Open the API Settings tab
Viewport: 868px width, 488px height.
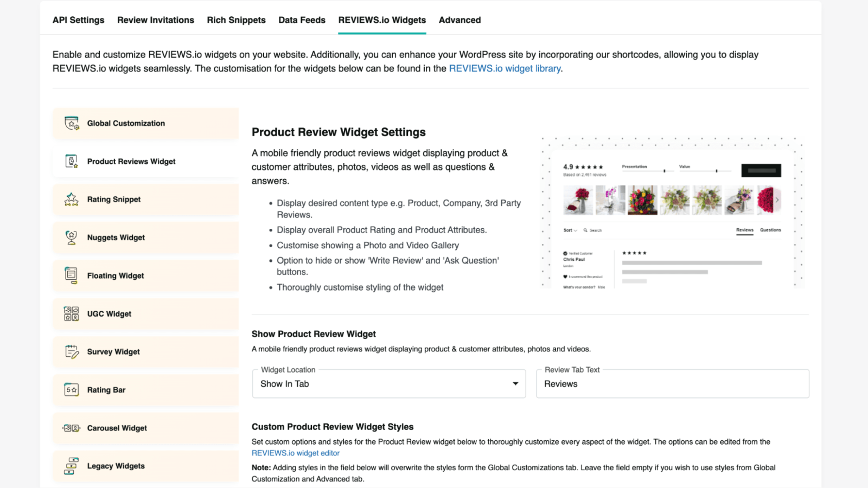[x=79, y=20]
